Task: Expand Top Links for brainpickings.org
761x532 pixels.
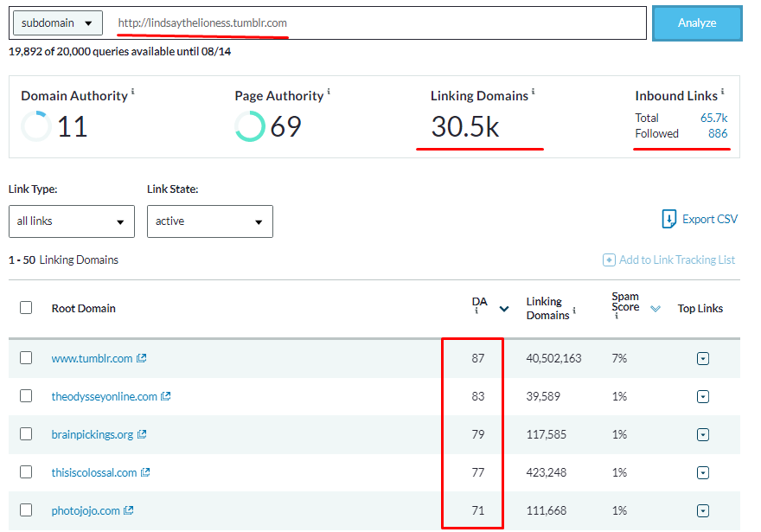Action: [703, 434]
